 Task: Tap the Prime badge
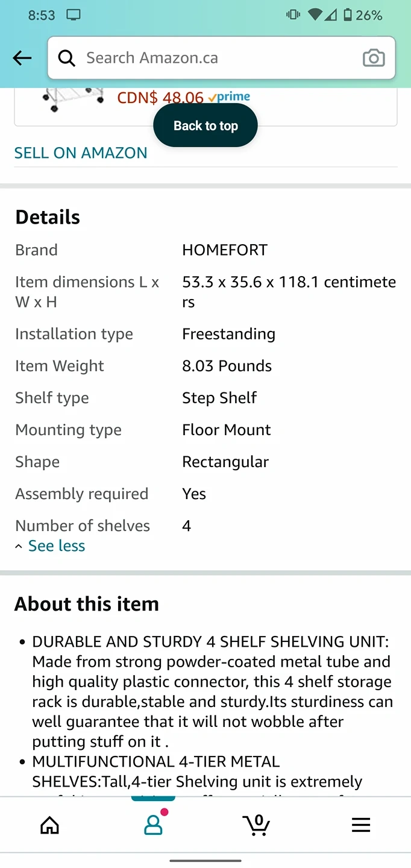tap(230, 97)
